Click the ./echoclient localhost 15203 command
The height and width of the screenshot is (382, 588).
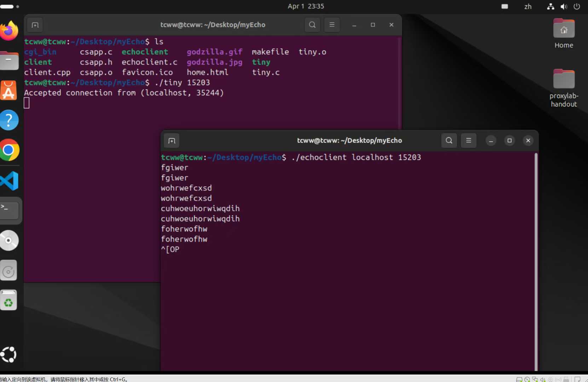coord(356,157)
